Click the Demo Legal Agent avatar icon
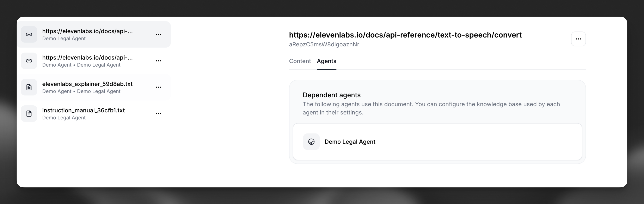 (x=311, y=142)
